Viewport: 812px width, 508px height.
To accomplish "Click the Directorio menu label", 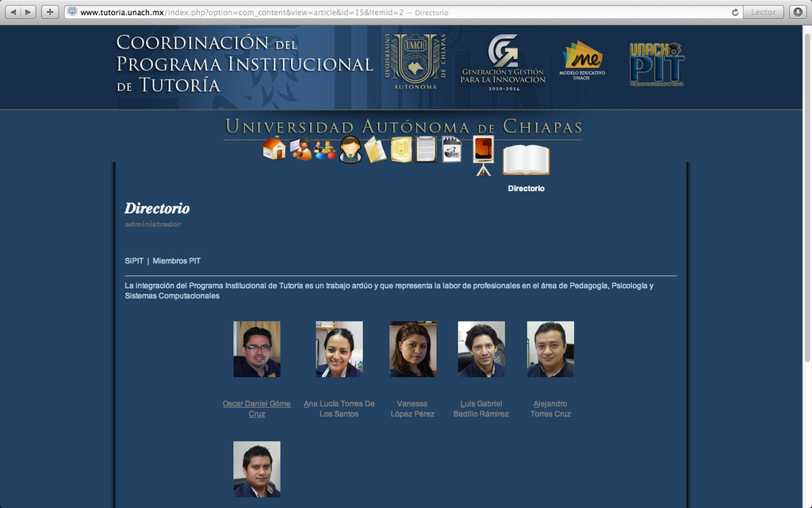I will coord(527,189).
